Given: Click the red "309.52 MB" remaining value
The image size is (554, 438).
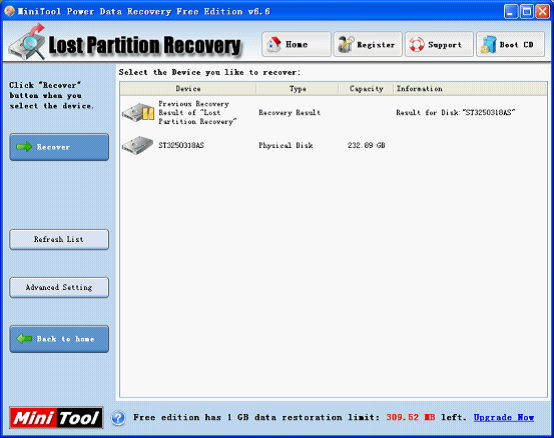Looking at the screenshot, I should click(411, 418).
